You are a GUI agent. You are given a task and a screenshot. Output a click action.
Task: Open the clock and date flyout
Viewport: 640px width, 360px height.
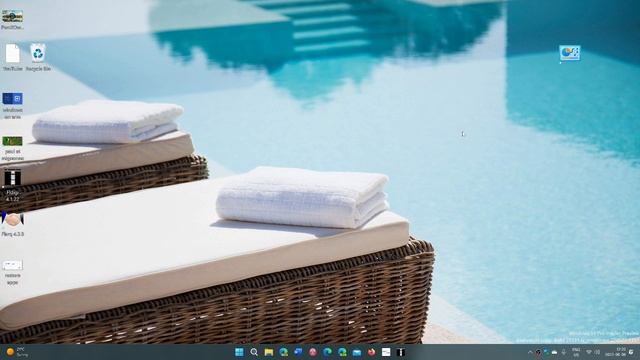coord(616,352)
